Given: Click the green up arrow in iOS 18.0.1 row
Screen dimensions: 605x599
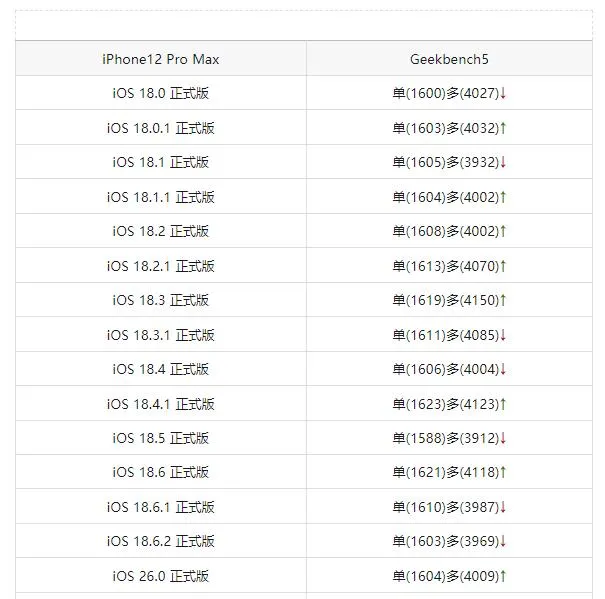Looking at the screenshot, I should [503, 128].
